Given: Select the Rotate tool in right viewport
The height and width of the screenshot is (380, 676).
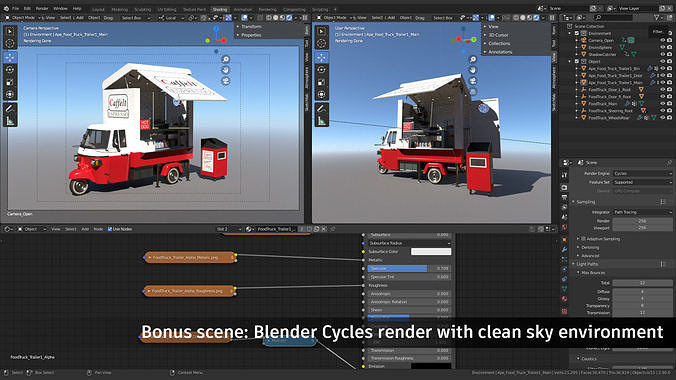Looking at the screenshot, I should click(x=322, y=69).
